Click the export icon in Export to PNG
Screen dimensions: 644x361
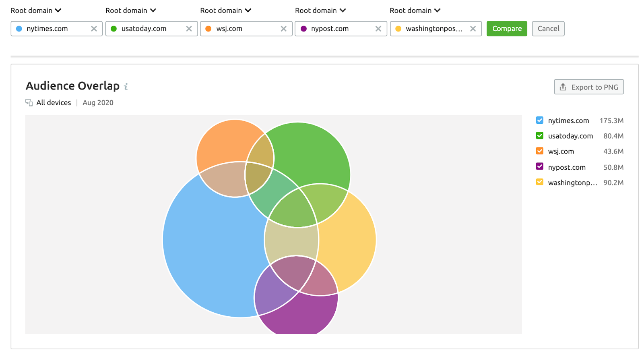tap(563, 87)
